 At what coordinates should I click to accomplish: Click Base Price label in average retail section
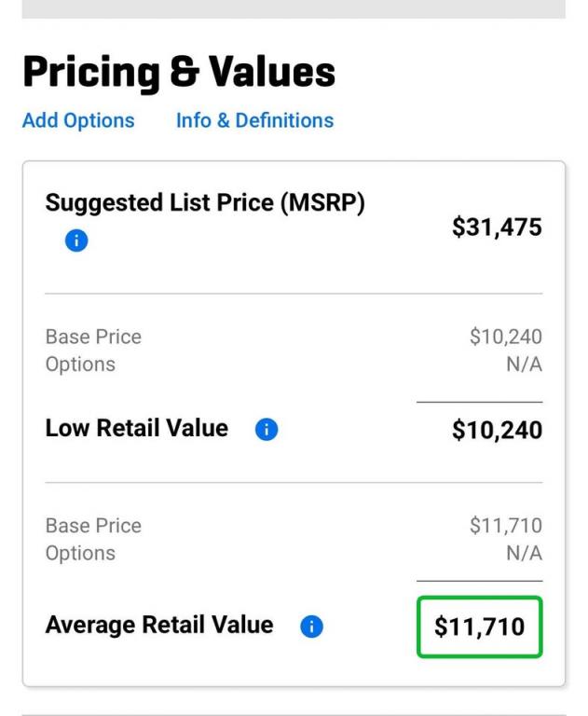click(93, 526)
